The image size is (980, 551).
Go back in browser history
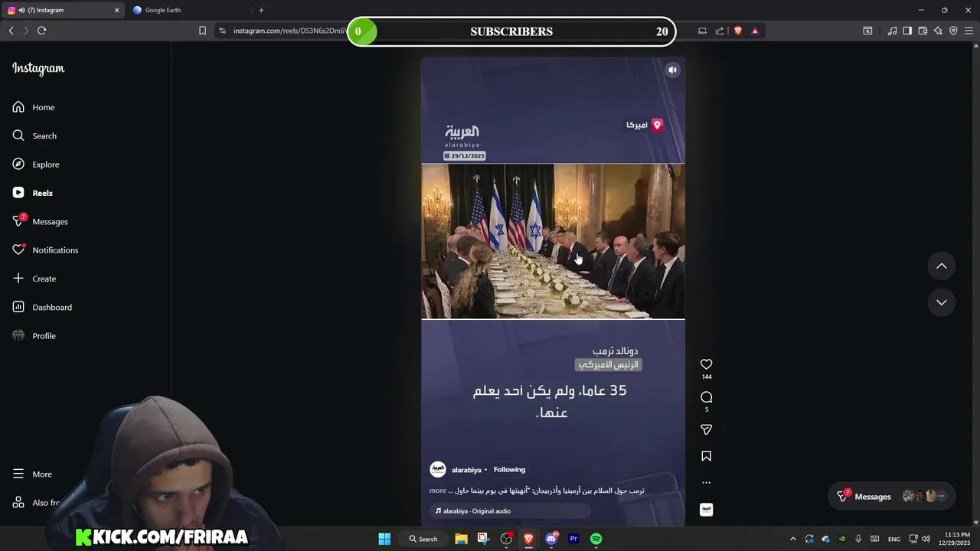[11, 31]
